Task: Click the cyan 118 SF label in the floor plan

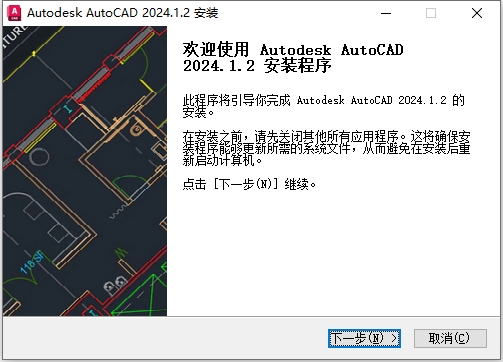Action: coord(32,262)
